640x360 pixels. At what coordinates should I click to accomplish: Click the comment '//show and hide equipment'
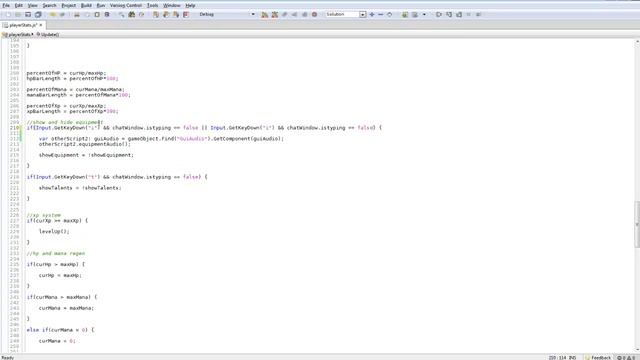tap(64, 122)
